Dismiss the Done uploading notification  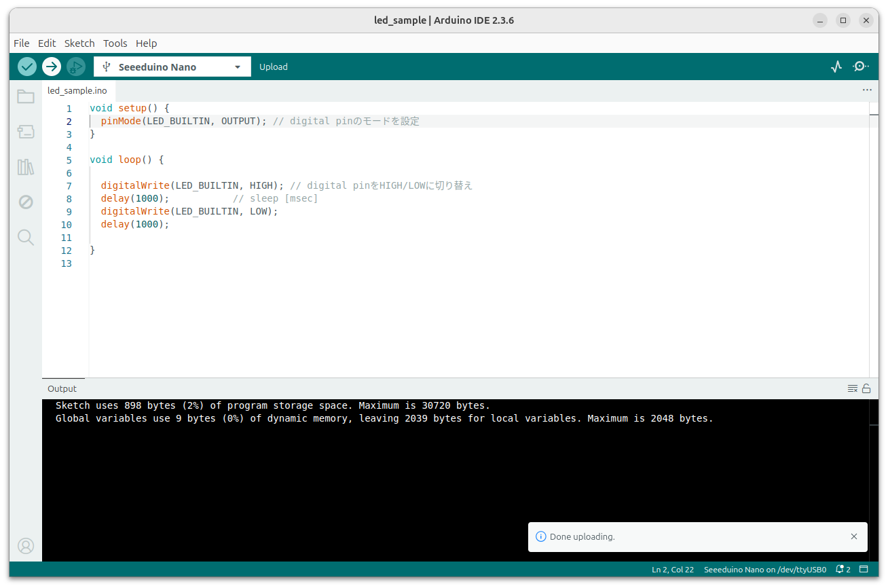854,537
